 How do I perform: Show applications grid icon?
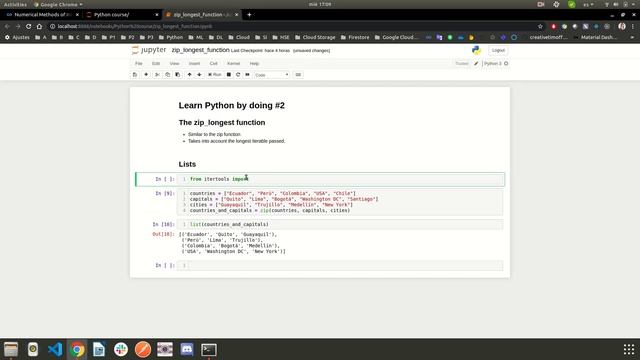click(629, 349)
